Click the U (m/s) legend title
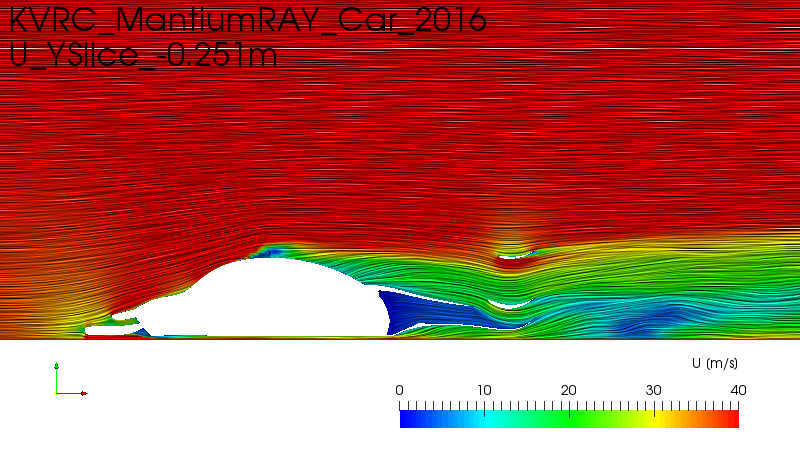This screenshot has height=450, width=800. point(715,363)
